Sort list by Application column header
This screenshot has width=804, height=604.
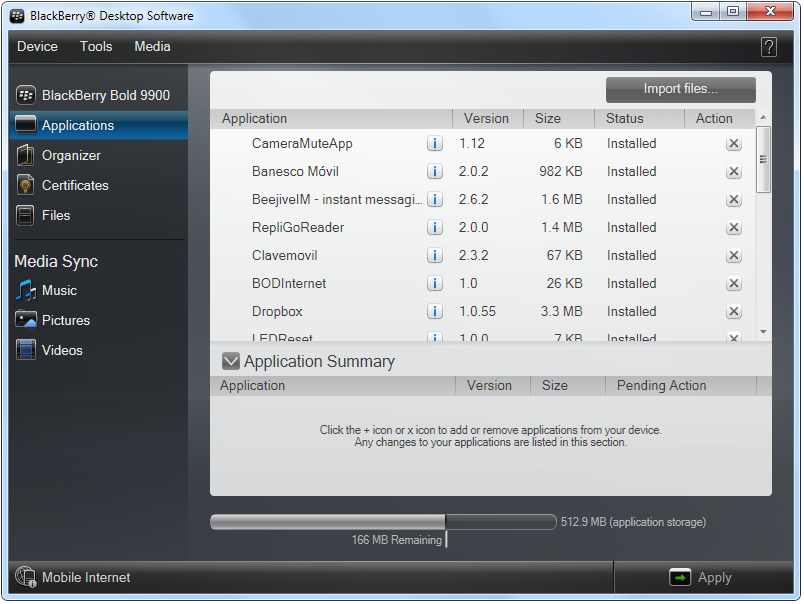click(x=331, y=118)
